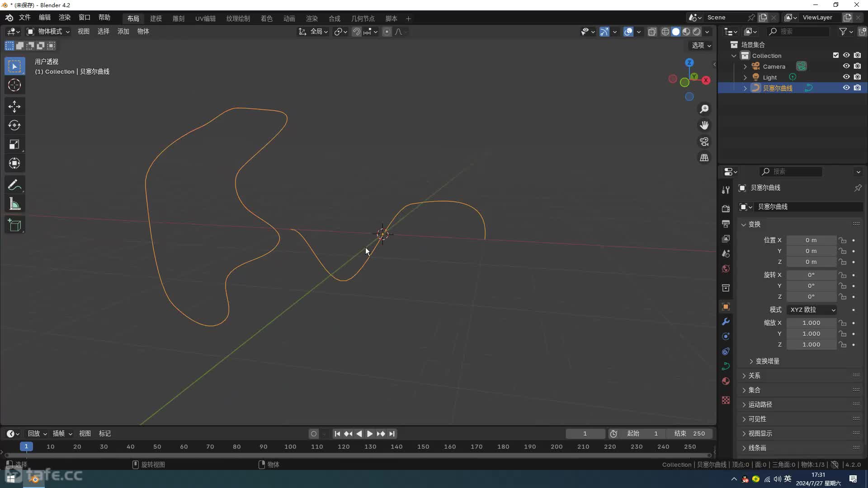This screenshot has height=488, width=868.
Task: Click the add workspace plus button
Action: [408, 19]
